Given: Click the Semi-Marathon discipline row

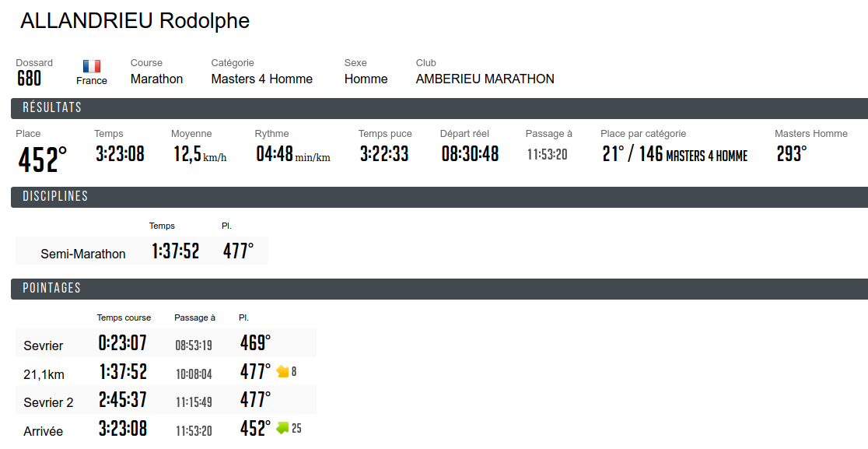Looking at the screenshot, I should 142,251.
